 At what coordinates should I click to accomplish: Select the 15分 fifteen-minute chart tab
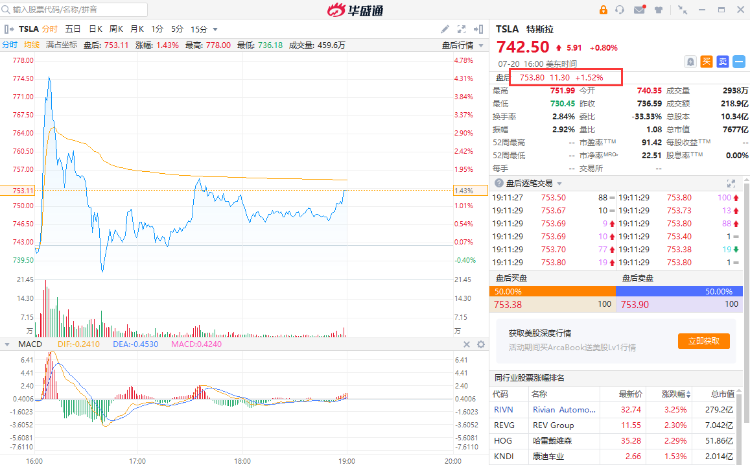pos(199,29)
